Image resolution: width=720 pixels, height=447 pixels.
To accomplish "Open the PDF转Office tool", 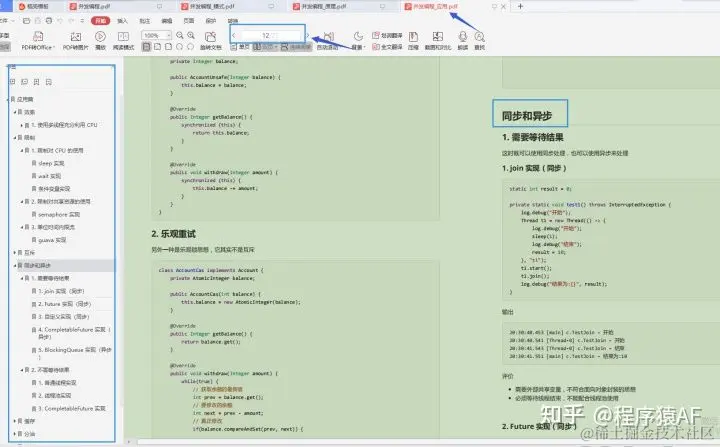I will click(x=38, y=40).
